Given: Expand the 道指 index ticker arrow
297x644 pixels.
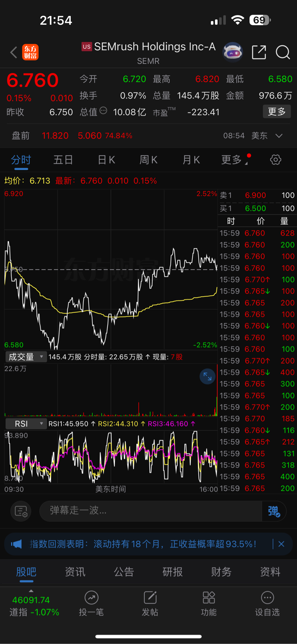Looking at the screenshot, I should (x=31, y=591).
